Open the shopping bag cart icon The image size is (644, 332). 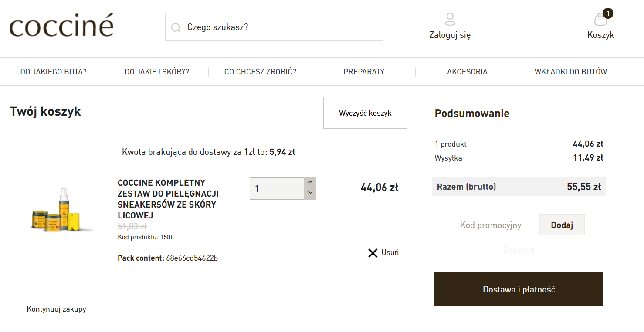pyautogui.click(x=600, y=20)
